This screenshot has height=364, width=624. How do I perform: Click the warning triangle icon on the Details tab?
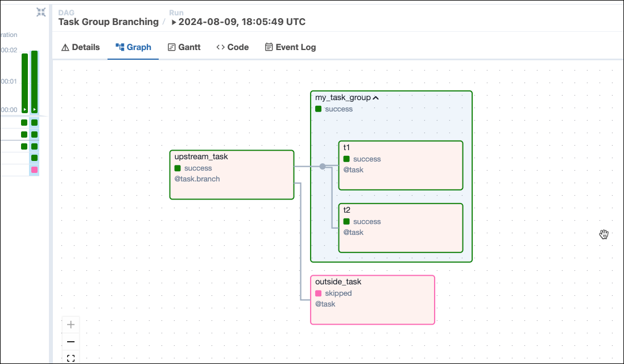[x=65, y=47]
